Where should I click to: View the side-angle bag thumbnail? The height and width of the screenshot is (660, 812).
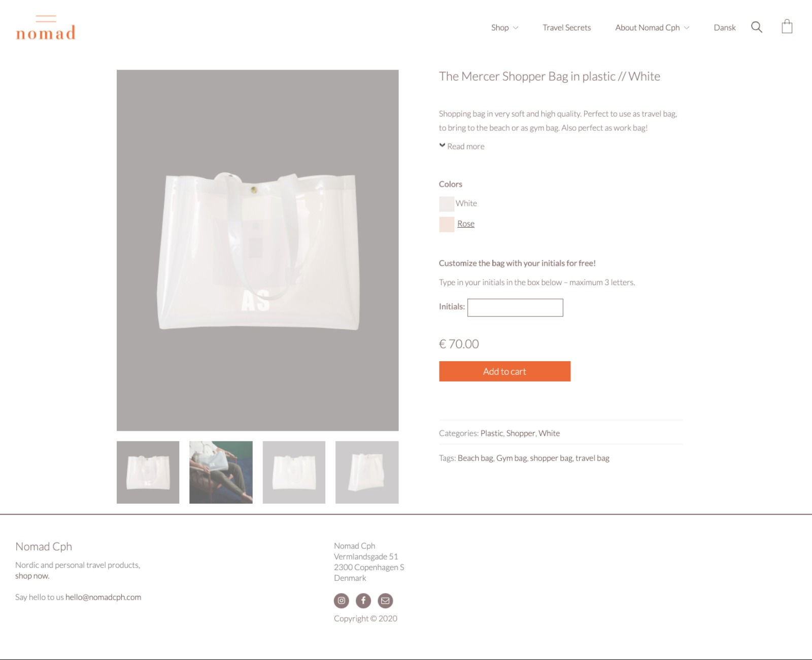point(367,472)
